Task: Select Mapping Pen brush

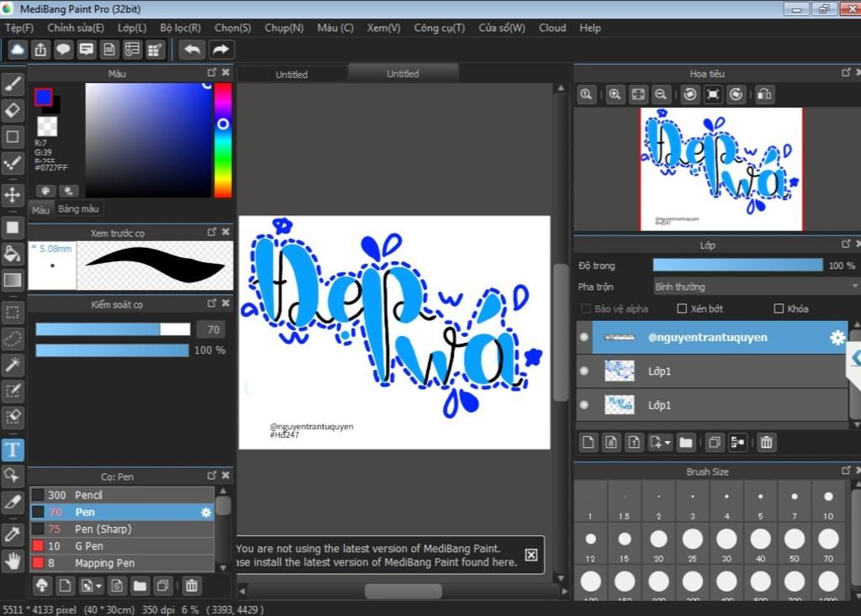Action: click(122, 563)
